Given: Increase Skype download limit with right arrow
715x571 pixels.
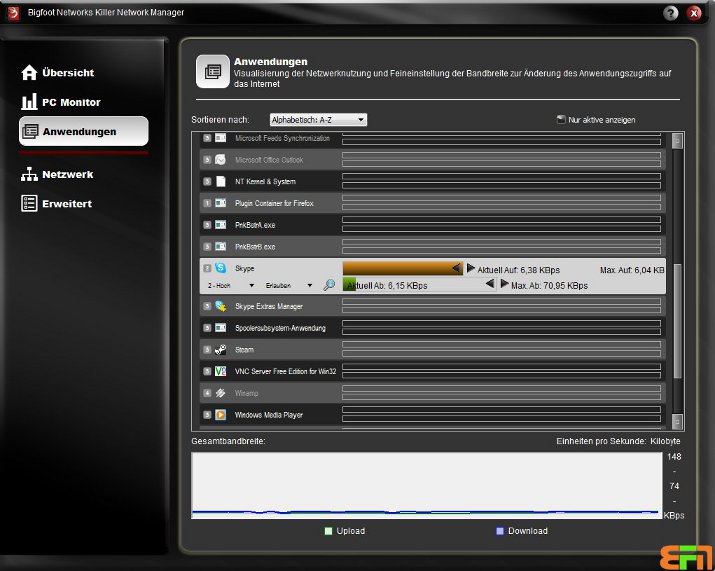Looking at the screenshot, I should point(504,284).
